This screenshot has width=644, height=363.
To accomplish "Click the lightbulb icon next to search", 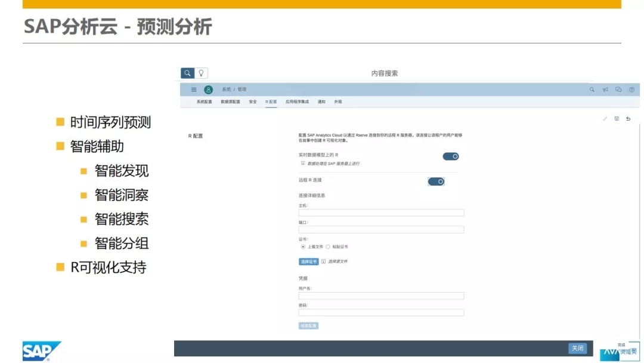I will click(201, 73).
